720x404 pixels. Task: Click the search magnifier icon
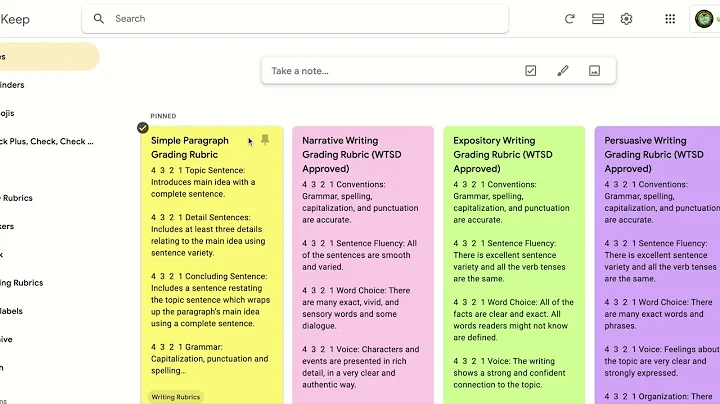99,18
